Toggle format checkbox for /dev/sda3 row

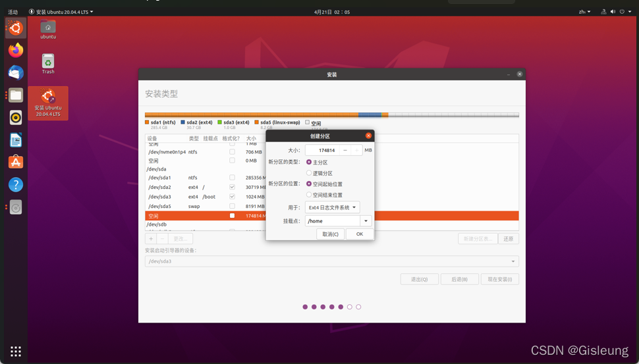click(x=232, y=196)
